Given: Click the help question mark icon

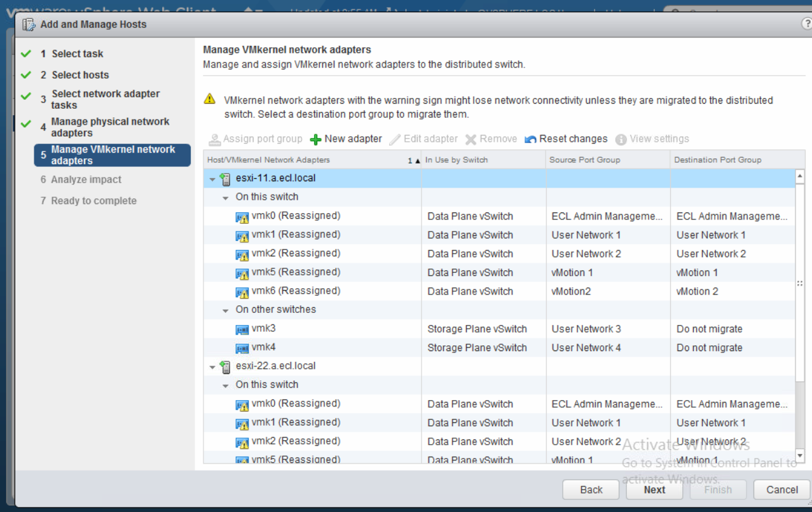Looking at the screenshot, I should tap(806, 24).
